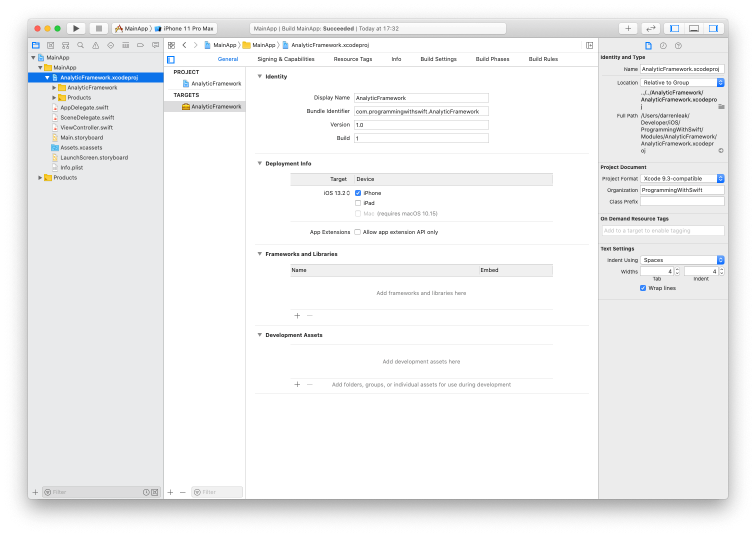Go forward in editor history
The width and height of the screenshot is (756, 536).
(x=195, y=45)
